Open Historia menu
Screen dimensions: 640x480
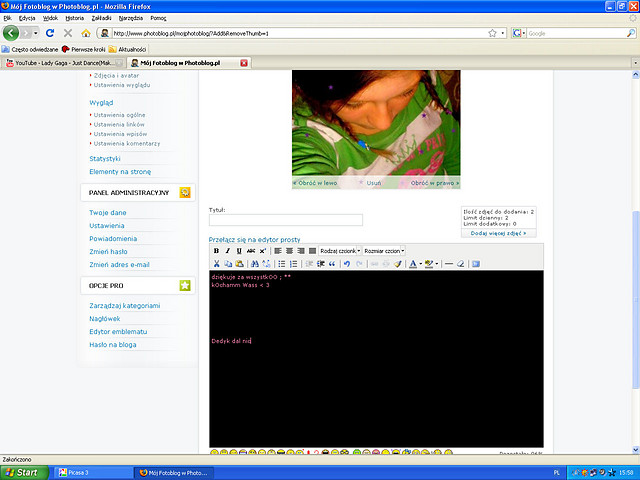[75, 18]
